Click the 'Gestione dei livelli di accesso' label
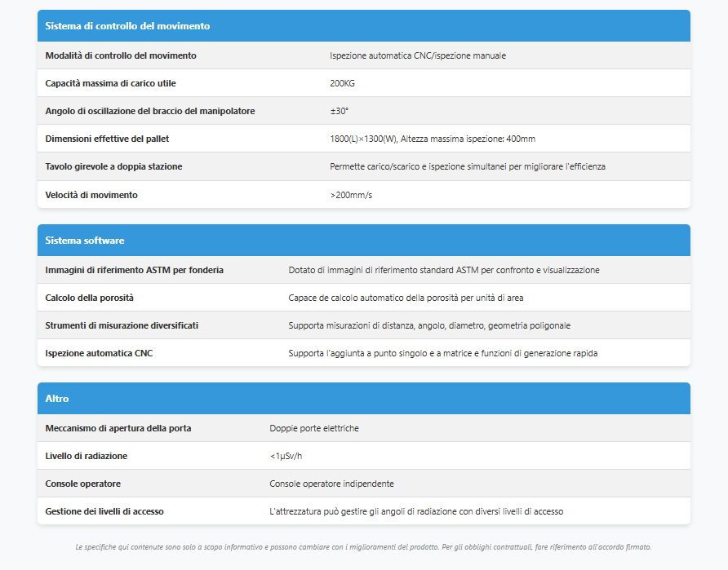 coord(104,511)
